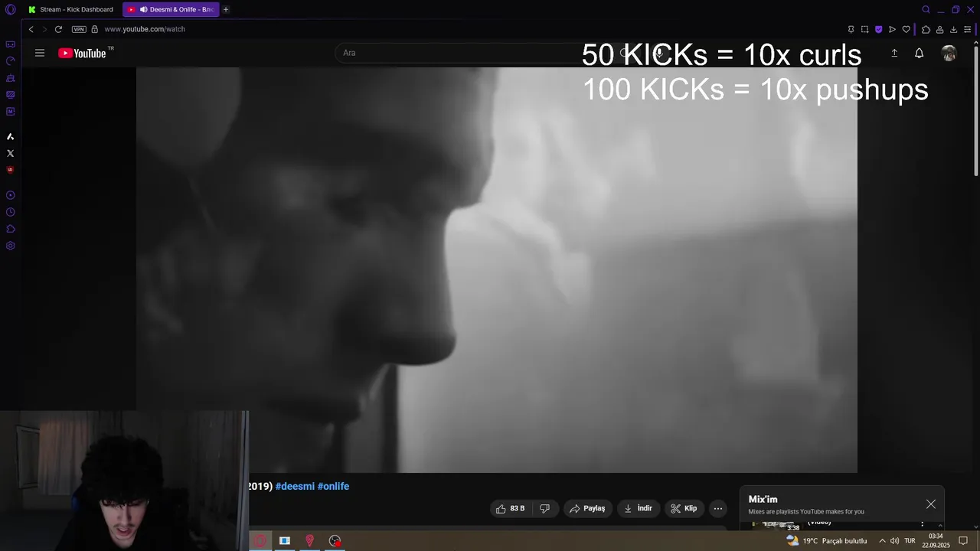Open the red shield icon in sidebar

pyautogui.click(x=11, y=170)
